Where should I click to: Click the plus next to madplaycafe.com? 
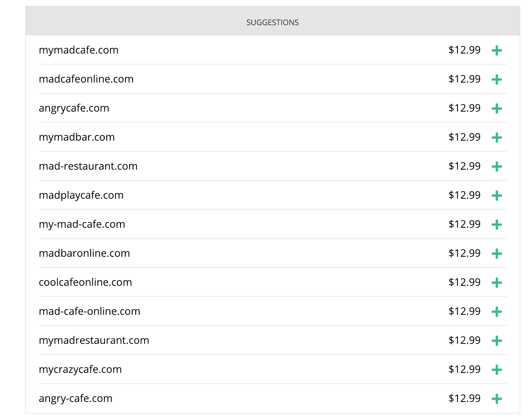496,195
